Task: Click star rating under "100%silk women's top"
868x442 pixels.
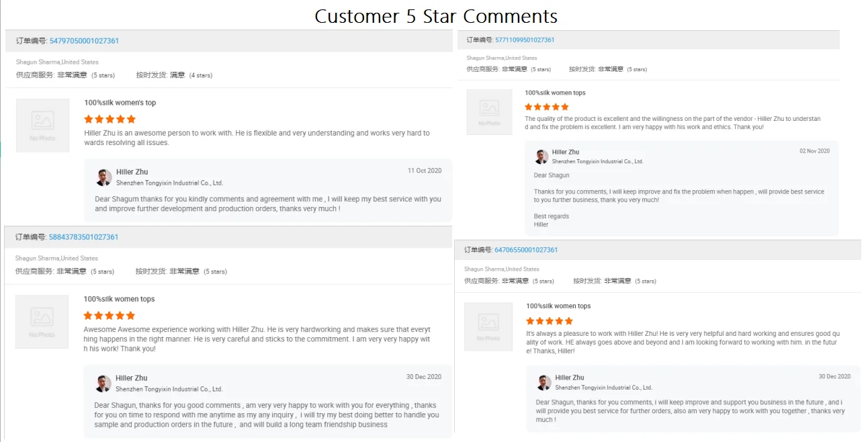Action: click(110, 119)
